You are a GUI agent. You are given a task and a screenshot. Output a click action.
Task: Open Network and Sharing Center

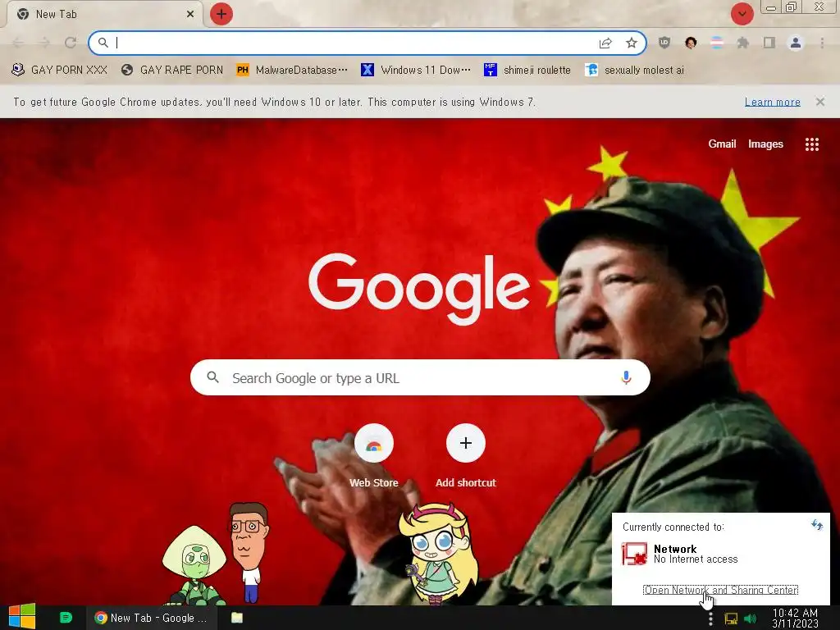pyautogui.click(x=720, y=590)
